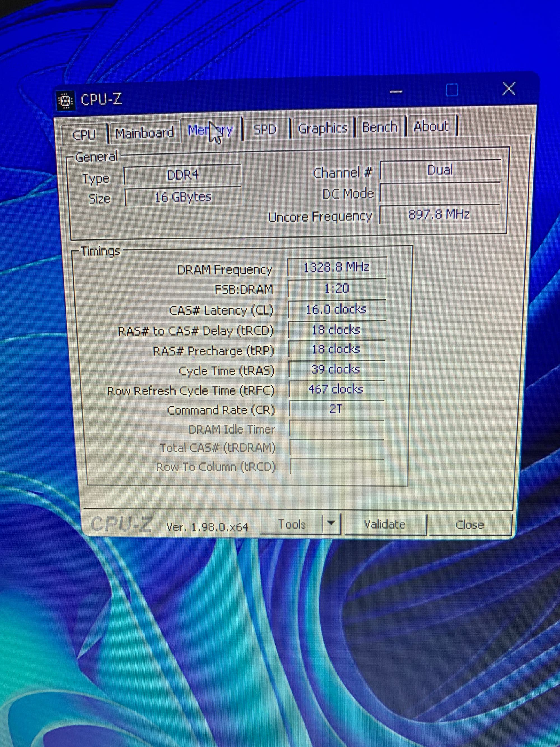The image size is (560, 747).
Task: Select the Memory tab
Action: pos(211,130)
